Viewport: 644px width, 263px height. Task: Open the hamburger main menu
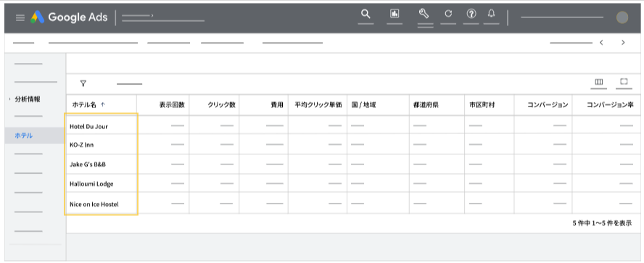[20, 17]
